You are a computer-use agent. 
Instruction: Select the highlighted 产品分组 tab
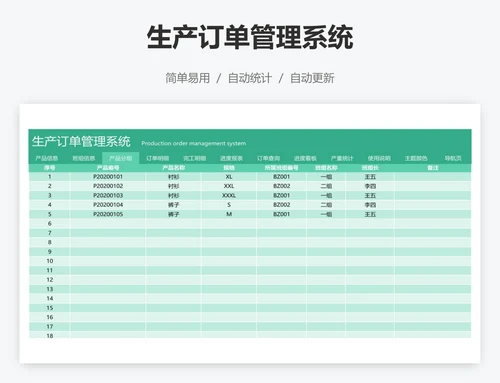pyautogui.click(x=120, y=158)
